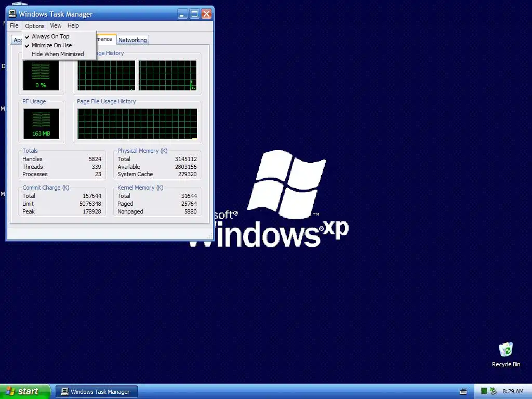532x399 pixels.
Task: Maximize the Task Manager window
Action: tap(194, 14)
